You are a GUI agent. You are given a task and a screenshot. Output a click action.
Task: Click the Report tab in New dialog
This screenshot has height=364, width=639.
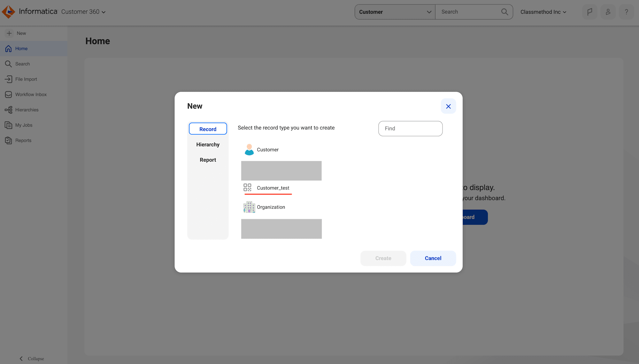tap(208, 159)
